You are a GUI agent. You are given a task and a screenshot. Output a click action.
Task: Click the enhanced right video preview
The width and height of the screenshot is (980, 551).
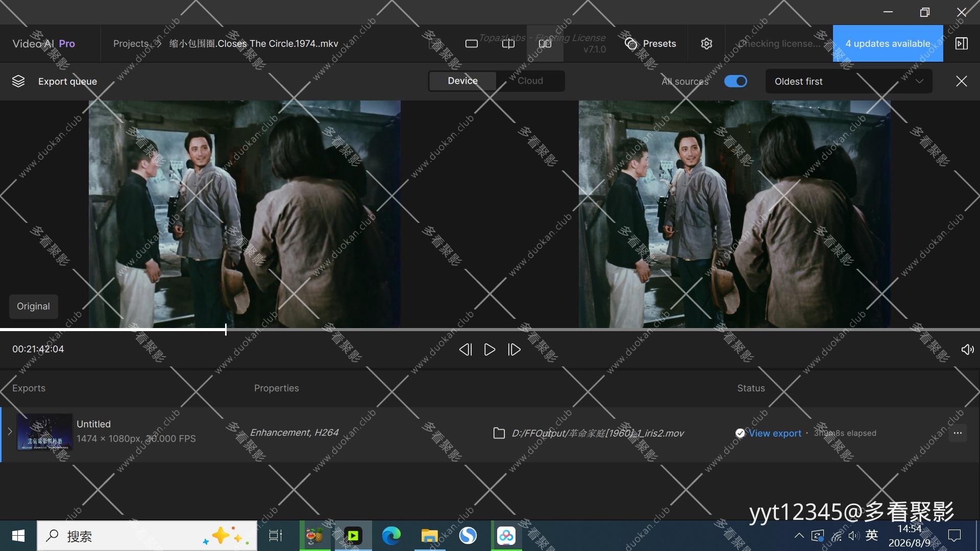click(x=734, y=214)
